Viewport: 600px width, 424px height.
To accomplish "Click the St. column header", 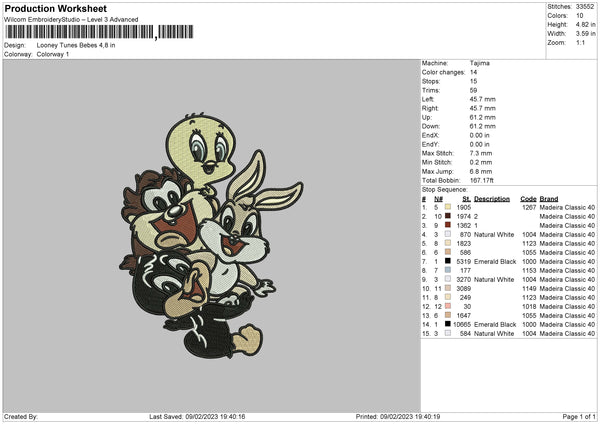I will pyautogui.click(x=466, y=199).
